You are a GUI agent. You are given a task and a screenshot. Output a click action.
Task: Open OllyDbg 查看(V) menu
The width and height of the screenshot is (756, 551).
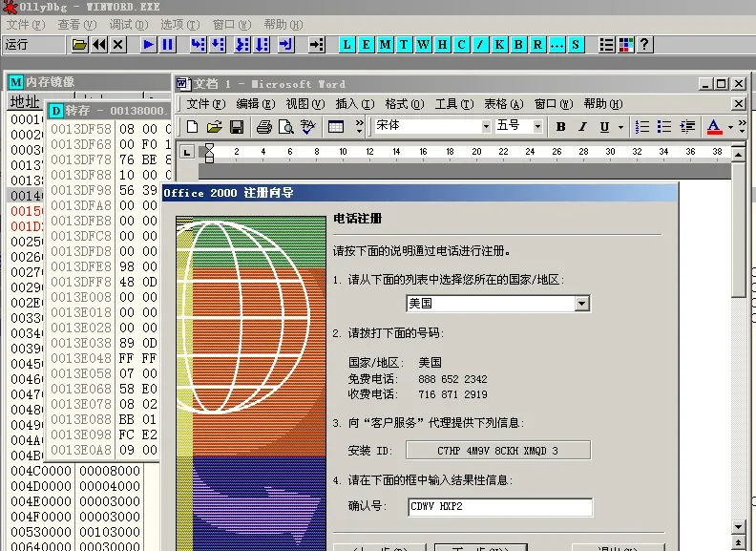click(77, 25)
